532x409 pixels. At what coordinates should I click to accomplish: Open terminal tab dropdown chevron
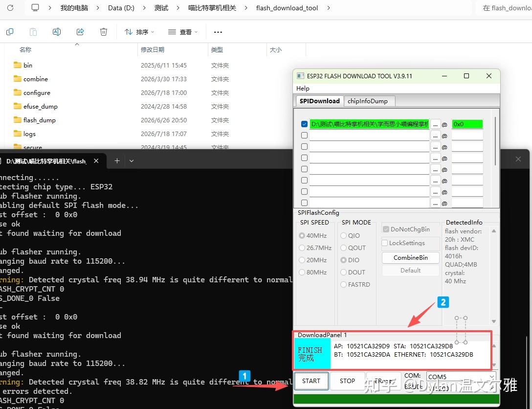pos(132,161)
